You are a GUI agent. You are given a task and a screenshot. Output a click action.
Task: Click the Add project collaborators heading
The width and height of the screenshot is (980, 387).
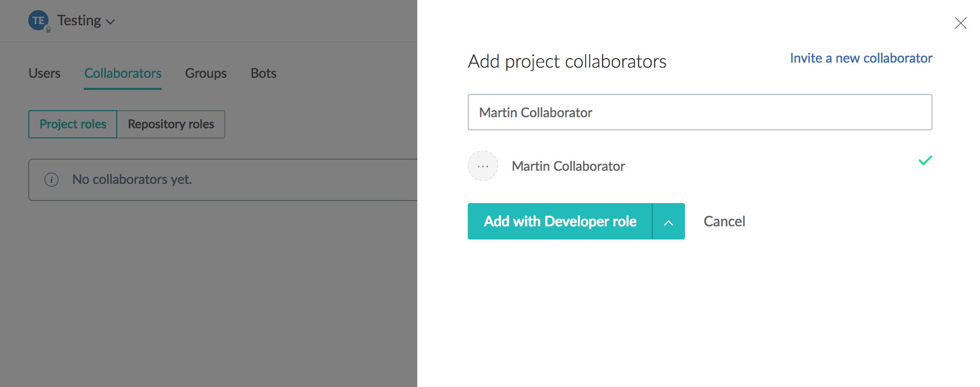click(567, 61)
